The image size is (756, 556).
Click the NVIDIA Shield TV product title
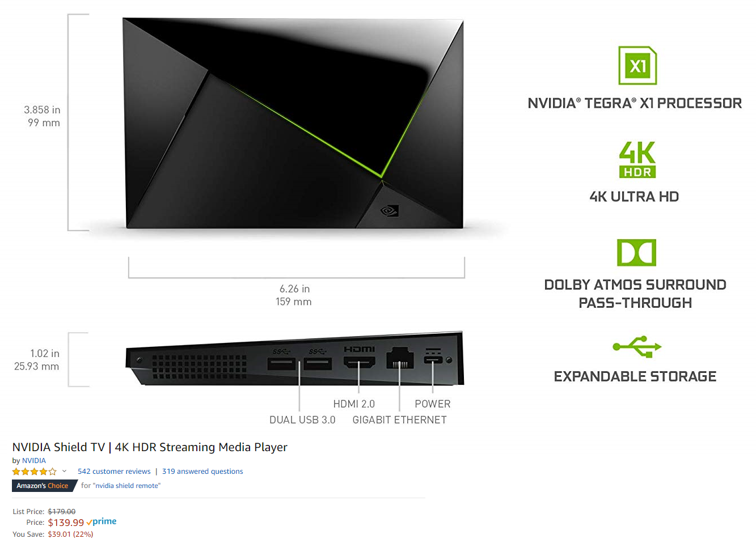coord(150,447)
